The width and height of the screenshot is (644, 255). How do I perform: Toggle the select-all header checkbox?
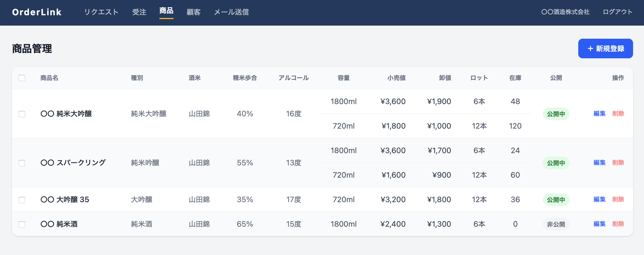click(x=22, y=78)
